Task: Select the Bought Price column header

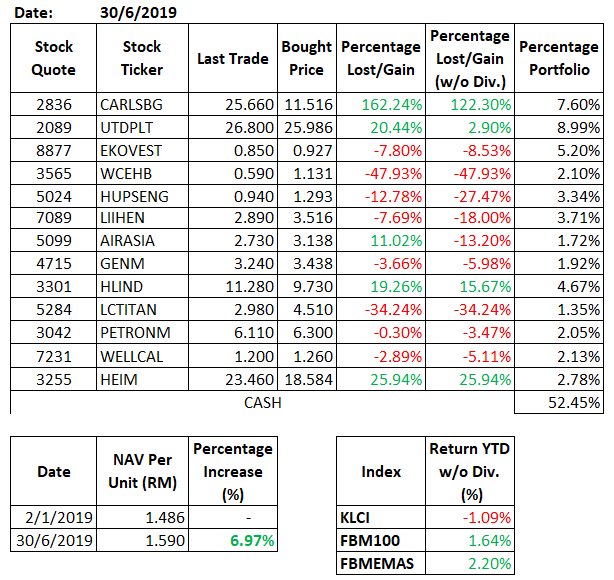Action: point(305,59)
